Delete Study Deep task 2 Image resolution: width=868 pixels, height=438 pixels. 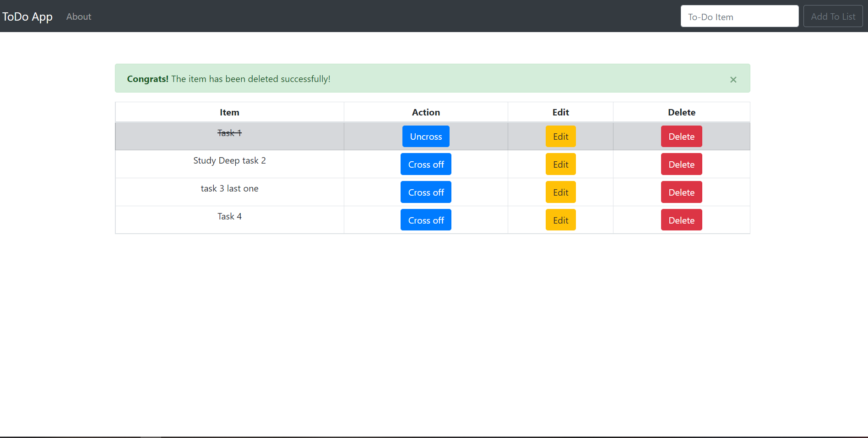[x=681, y=164]
